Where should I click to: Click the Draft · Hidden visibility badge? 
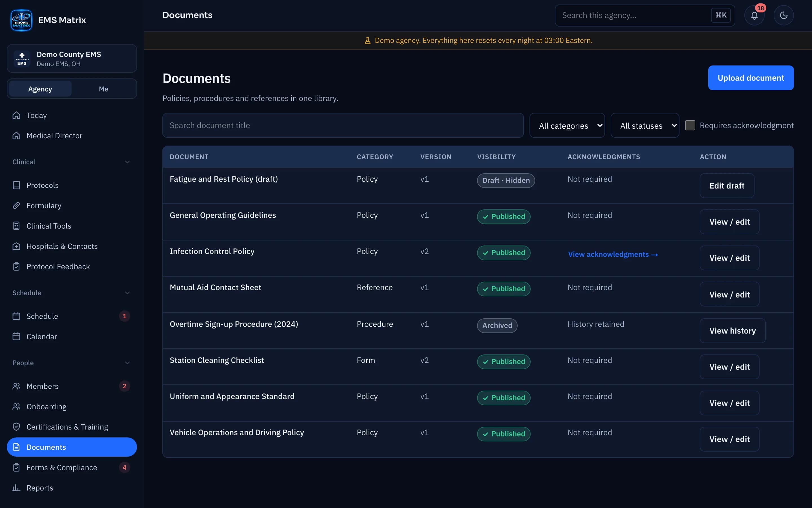506,180
